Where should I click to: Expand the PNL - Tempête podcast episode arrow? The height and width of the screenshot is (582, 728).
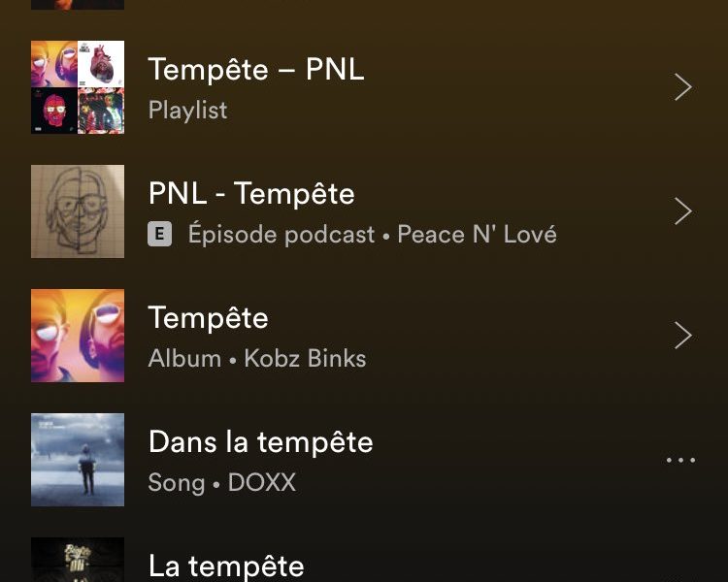tap(683, 211)
